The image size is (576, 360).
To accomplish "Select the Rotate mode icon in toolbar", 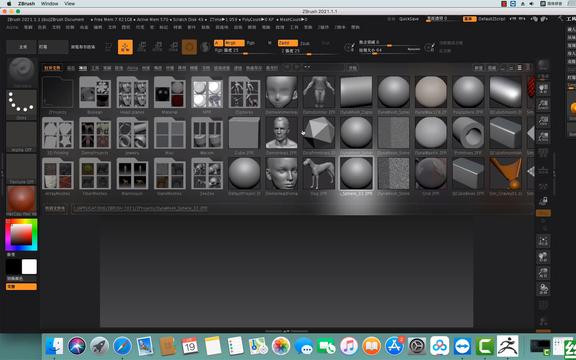I will 173,47.
